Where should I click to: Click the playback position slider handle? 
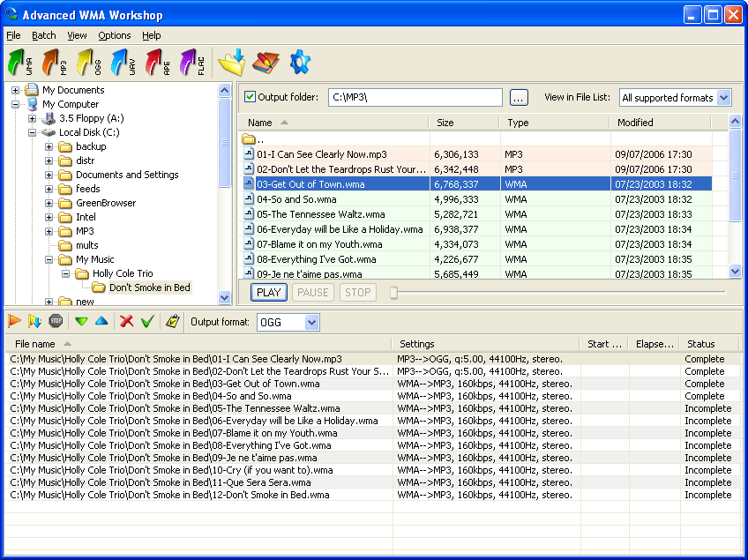(x=393, y=293)
